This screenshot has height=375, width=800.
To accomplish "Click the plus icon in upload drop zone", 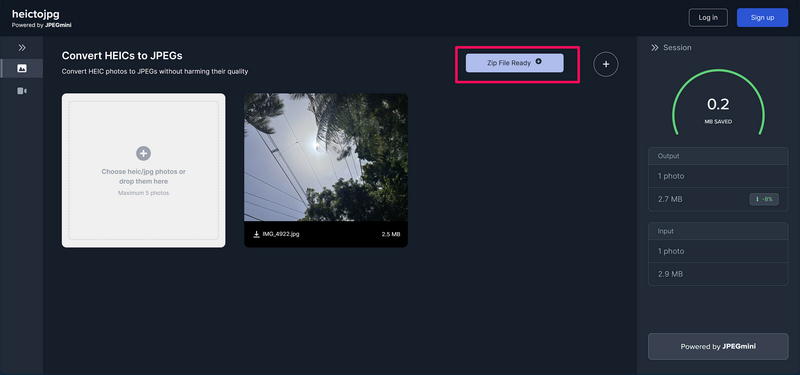I will tap(143, 153).
